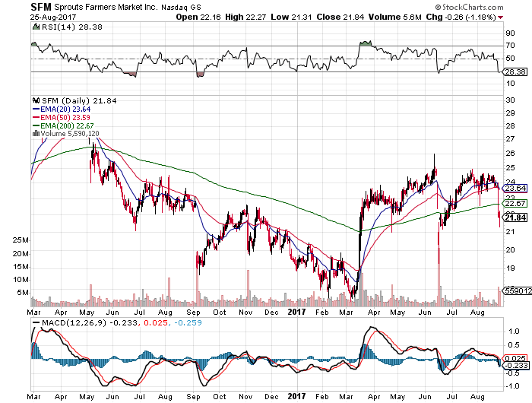Click the 28.38 RSI value tag
This screenshot has width=532, height=403.
(516, 71)
